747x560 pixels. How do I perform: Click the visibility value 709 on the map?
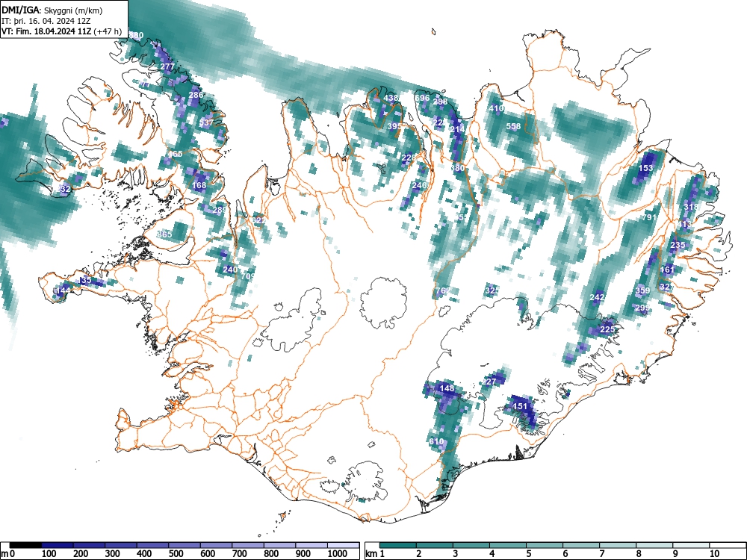(248, 276)
